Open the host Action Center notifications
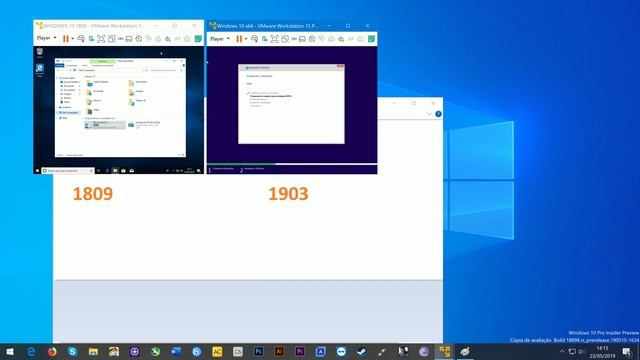Screen dimensions: 640x360 pyautogui.click(x=627, y=352)
